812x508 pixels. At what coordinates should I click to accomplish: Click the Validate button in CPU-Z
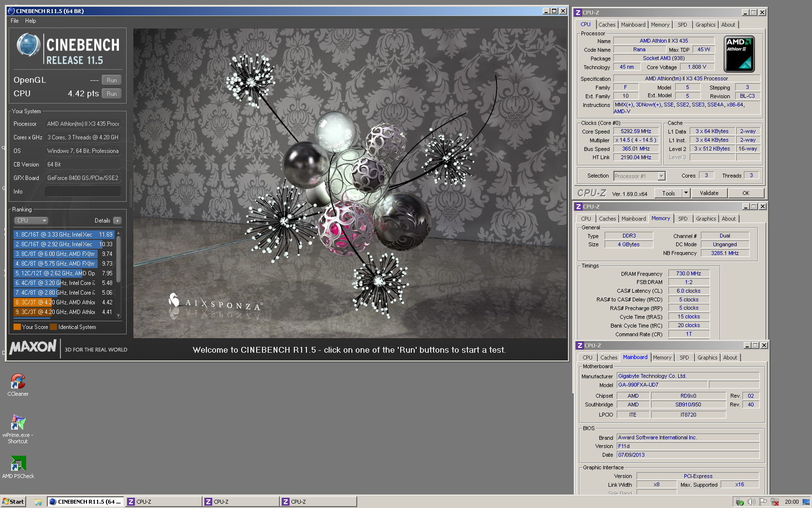pyautogui.click(x=709, y=193)
